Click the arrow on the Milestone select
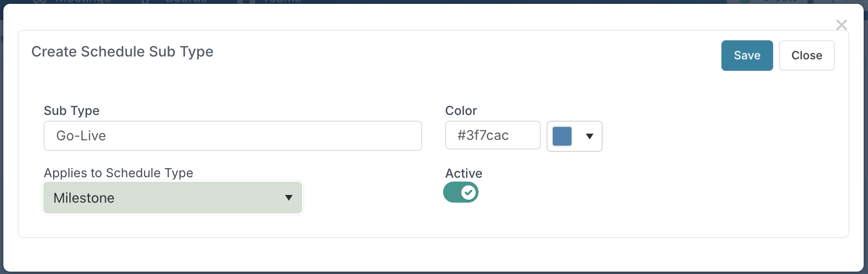The image size is (868, 274). 288,198
